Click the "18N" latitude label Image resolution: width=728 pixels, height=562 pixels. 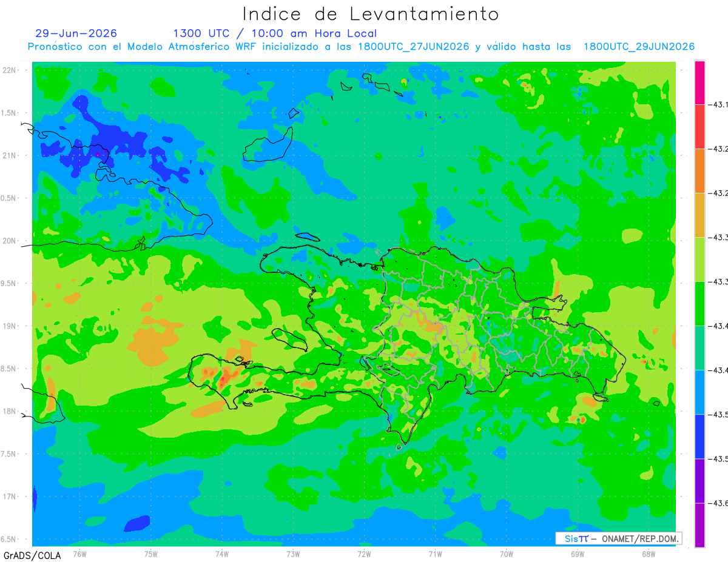pyautogui.click(x=10, y=411)
